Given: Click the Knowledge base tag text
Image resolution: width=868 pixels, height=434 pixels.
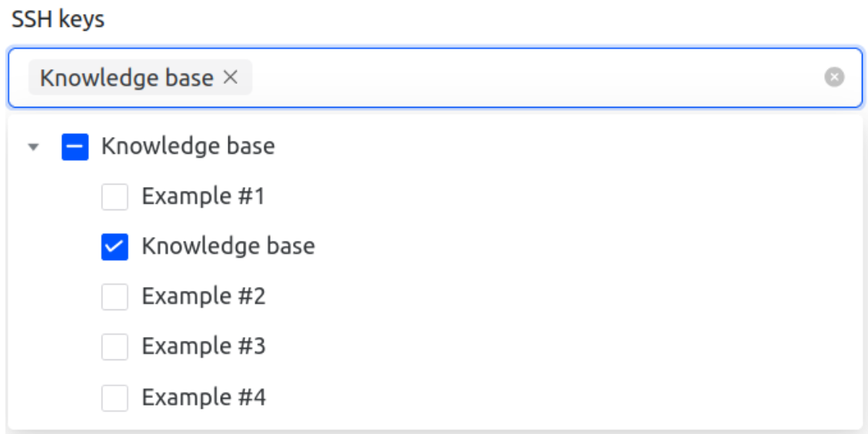Looking at the screenshot, I should (x=127, y=78).
